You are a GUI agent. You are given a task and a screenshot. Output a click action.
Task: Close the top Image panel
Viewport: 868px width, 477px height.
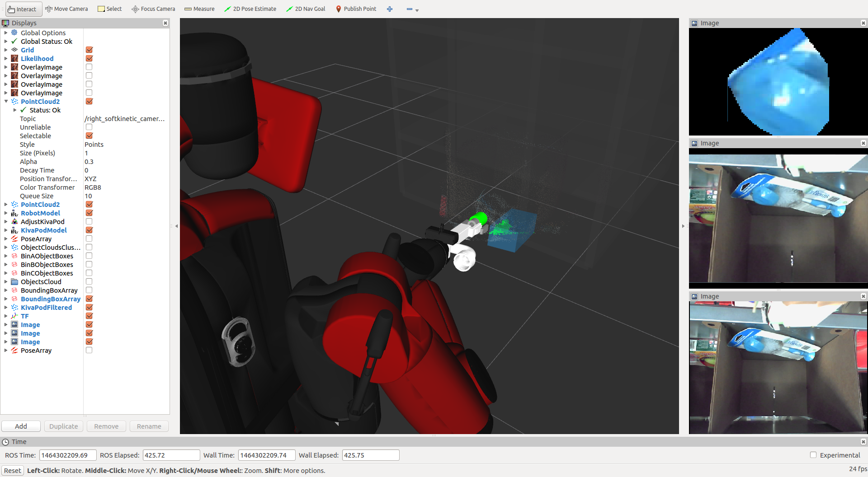tap(863, 23)
